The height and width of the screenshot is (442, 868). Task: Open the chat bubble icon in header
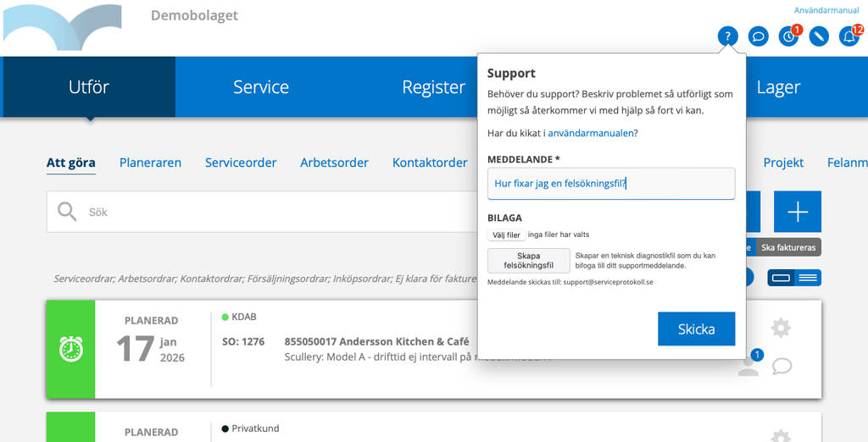click(x=758, y=36)
